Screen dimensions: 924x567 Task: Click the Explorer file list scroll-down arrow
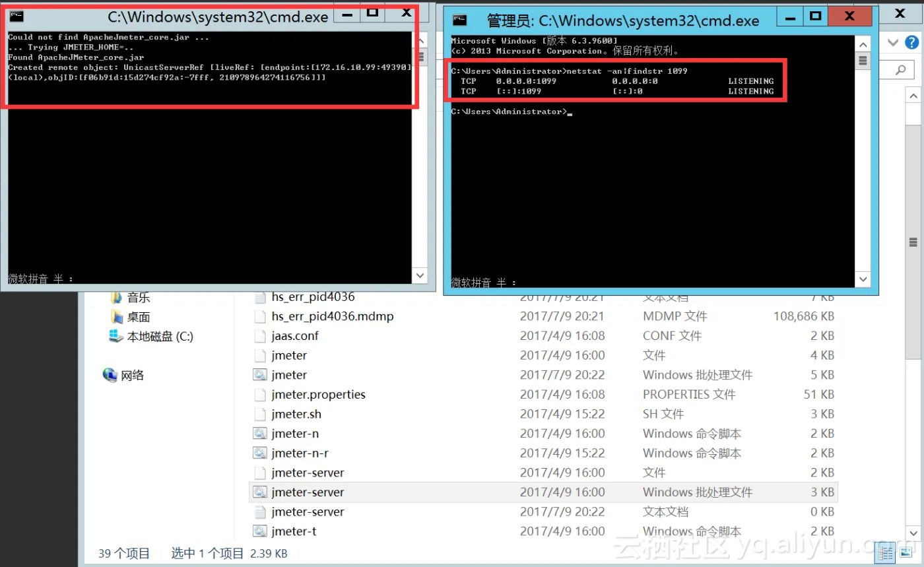click(913, 533)
